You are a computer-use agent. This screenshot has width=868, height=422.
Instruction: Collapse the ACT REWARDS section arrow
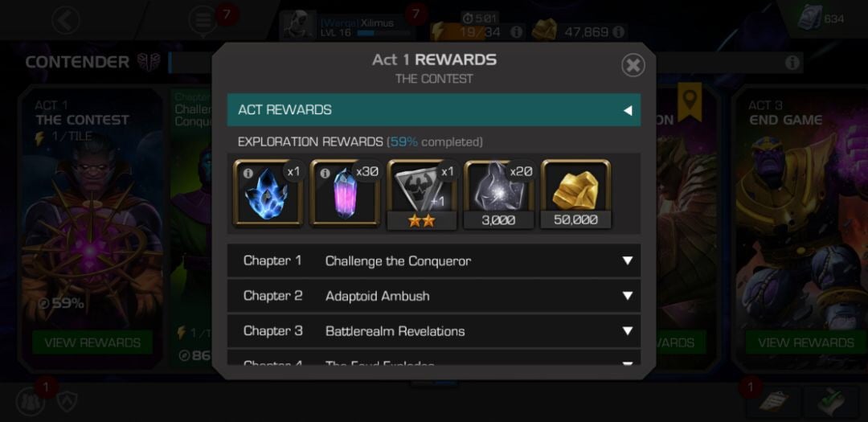click(x=628, y=110)
